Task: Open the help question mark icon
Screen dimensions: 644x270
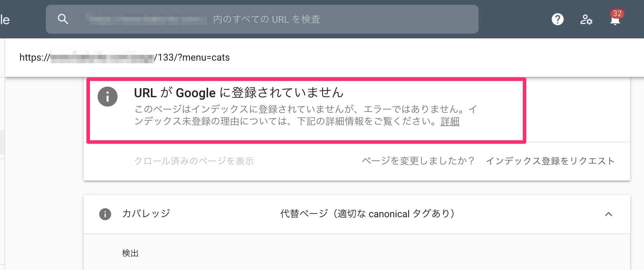Action: 557,19
